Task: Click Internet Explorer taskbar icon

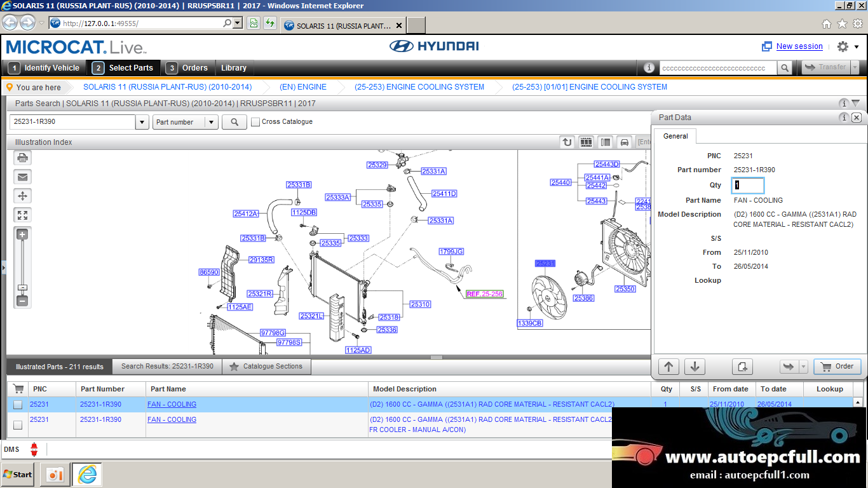Action: [x=87, y=475]
